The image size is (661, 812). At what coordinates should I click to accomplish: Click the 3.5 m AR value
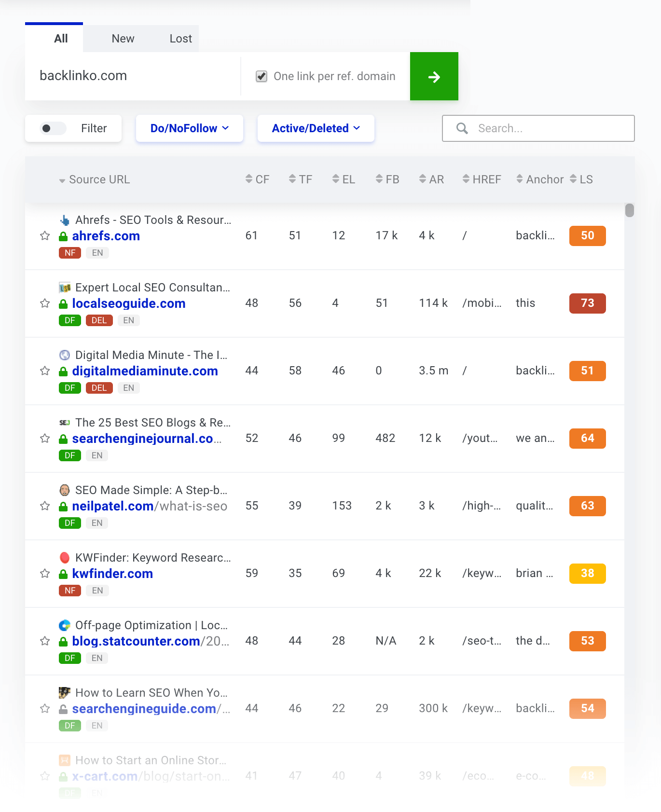coord(433,371)
